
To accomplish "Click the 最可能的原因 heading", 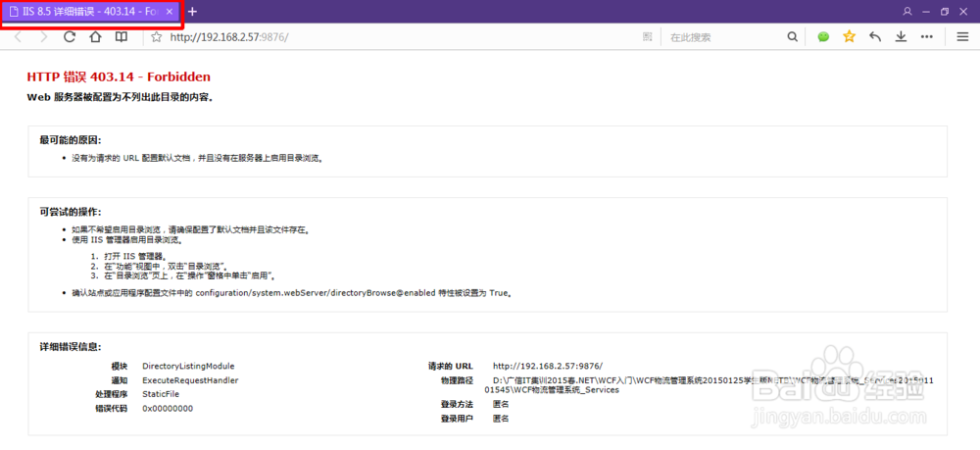I will point(70,140).
